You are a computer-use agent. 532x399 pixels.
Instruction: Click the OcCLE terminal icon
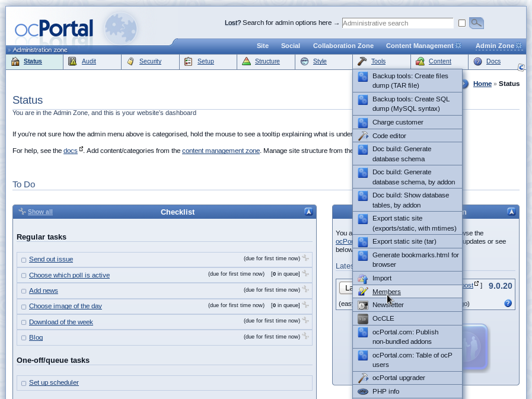tap(363, 318)
